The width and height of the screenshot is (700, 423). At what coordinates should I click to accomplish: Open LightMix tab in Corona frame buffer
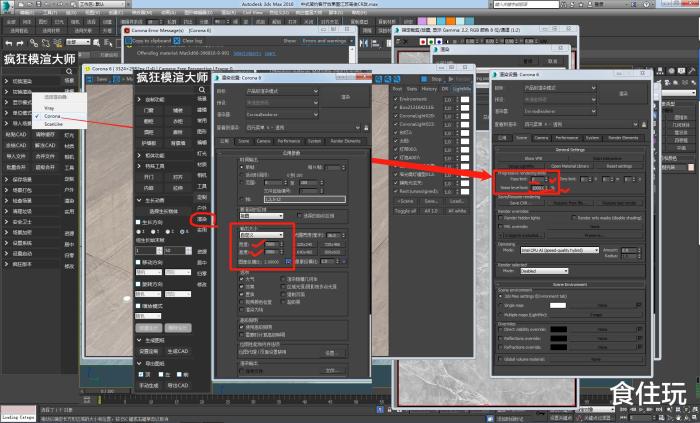pos(462,89)
